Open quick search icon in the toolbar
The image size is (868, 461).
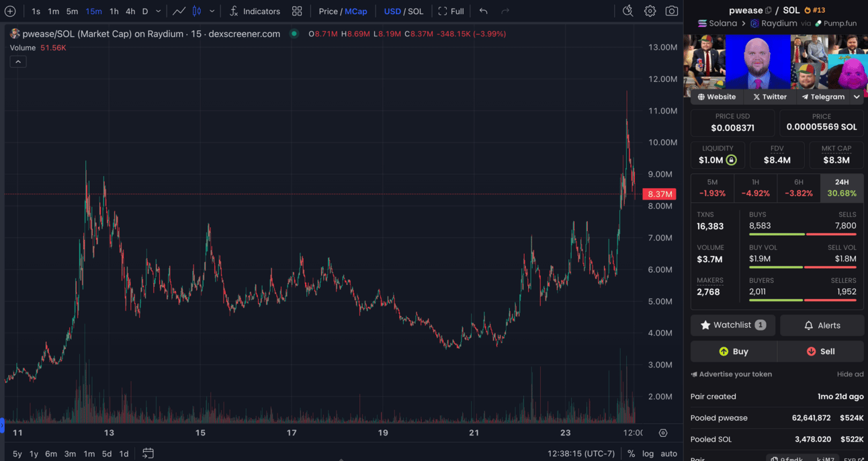[627, 11]
